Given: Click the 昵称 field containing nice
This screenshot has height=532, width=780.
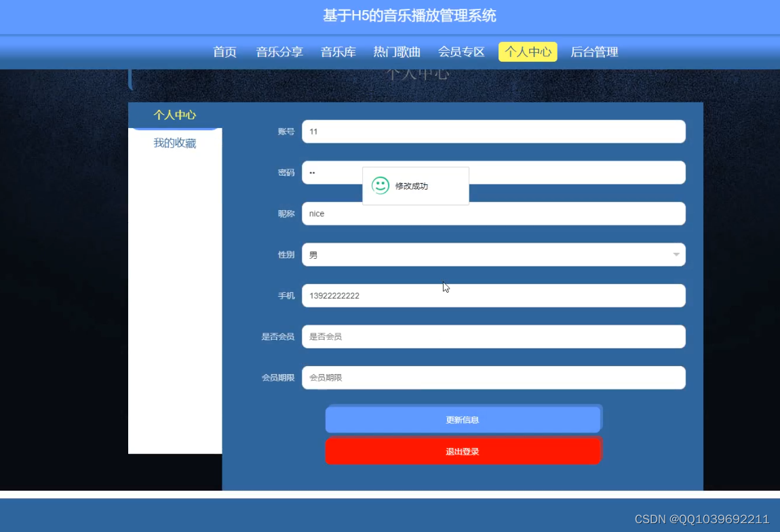Looking at the screenshot, I should 494,213.
